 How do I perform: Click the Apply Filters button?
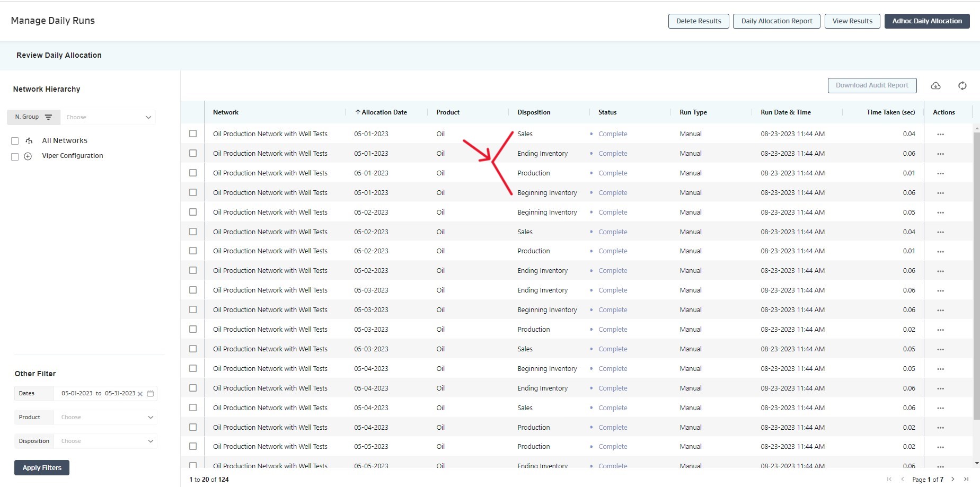click(42, 468)
